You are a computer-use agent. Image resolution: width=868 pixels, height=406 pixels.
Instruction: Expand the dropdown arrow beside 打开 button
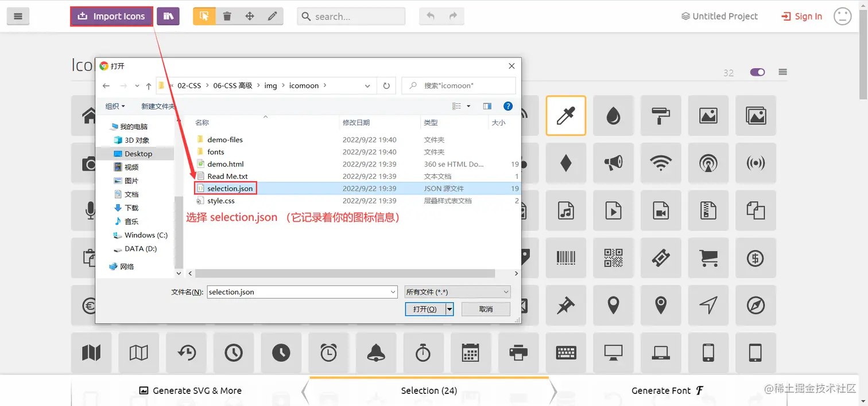pyautogui.click(x=449, y=309)
